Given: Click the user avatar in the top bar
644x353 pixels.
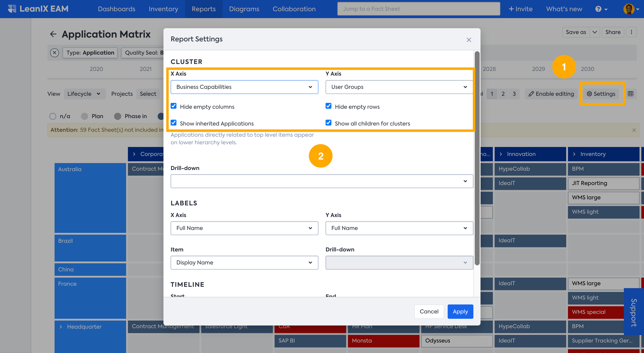Looking at the screenshot, I should coord(629,9).
